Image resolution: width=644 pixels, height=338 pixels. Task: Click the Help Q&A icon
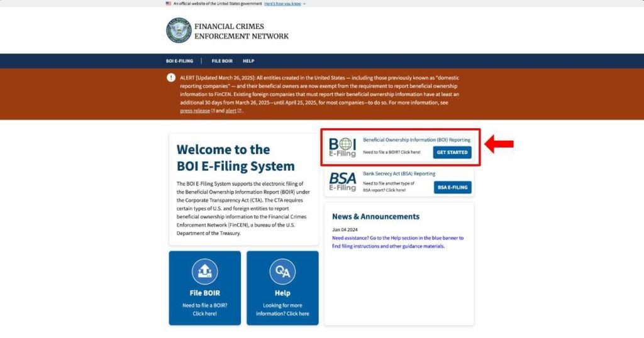(x=282, y=271)
